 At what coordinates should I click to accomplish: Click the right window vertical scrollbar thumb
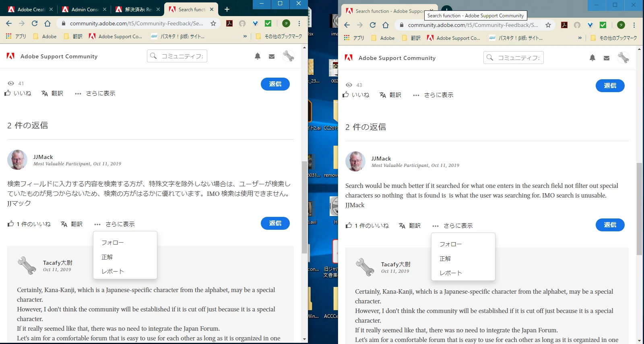click(639, 209)
